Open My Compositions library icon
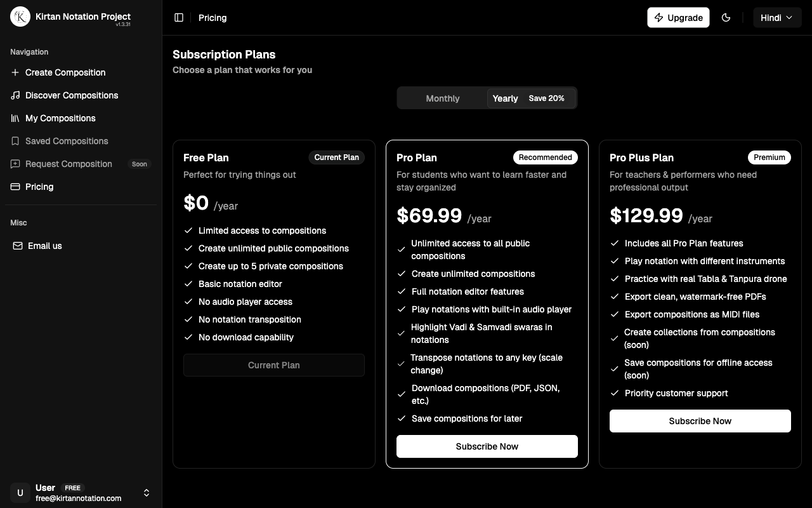The image size is (812, 508). pyautogui.click(x=15, y=118)
